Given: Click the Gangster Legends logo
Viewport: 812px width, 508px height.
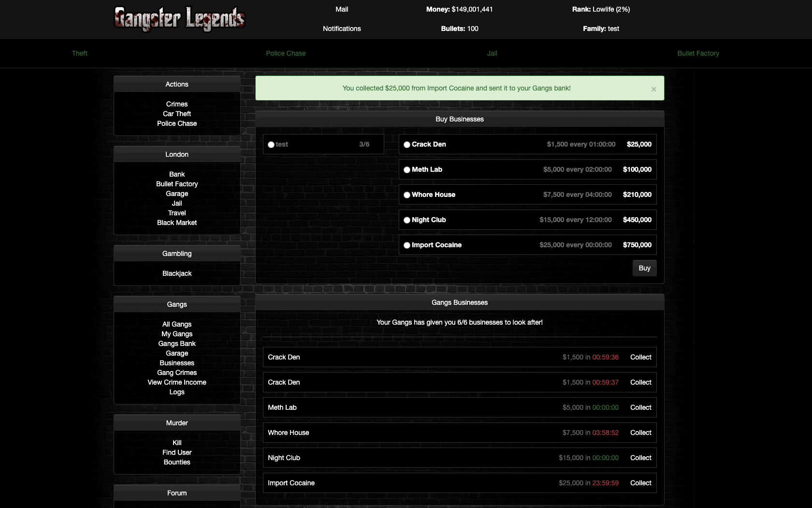Looking at the screenshot, I should coord(179,19).
